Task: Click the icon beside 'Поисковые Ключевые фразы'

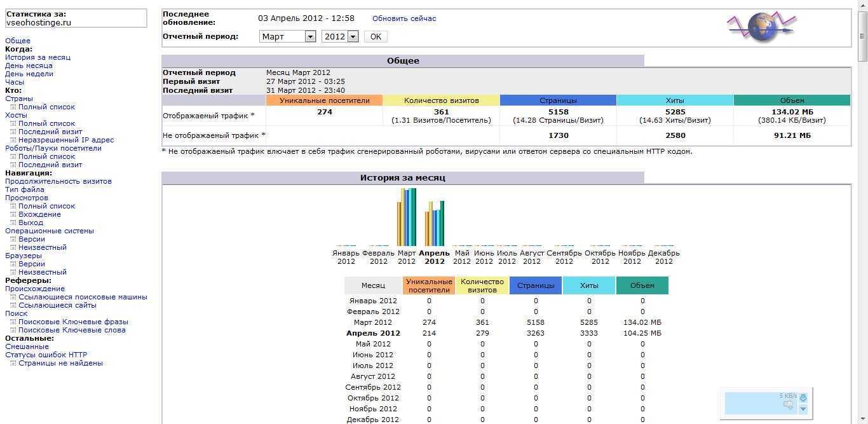Action: [x=13, y=322]
